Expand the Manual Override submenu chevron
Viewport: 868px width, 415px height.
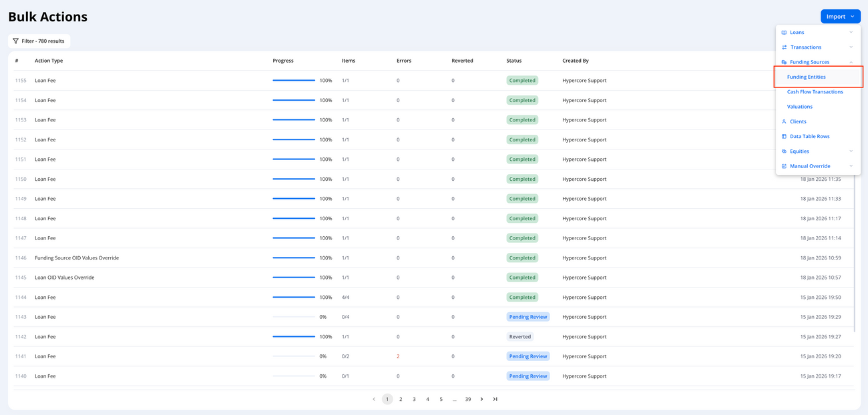click(x=851, y=166)
